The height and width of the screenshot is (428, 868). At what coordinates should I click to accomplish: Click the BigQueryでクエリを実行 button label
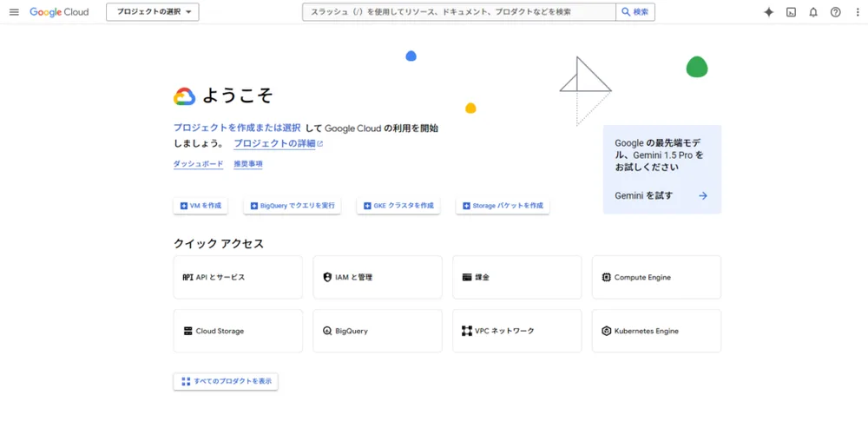coord(297,206)
